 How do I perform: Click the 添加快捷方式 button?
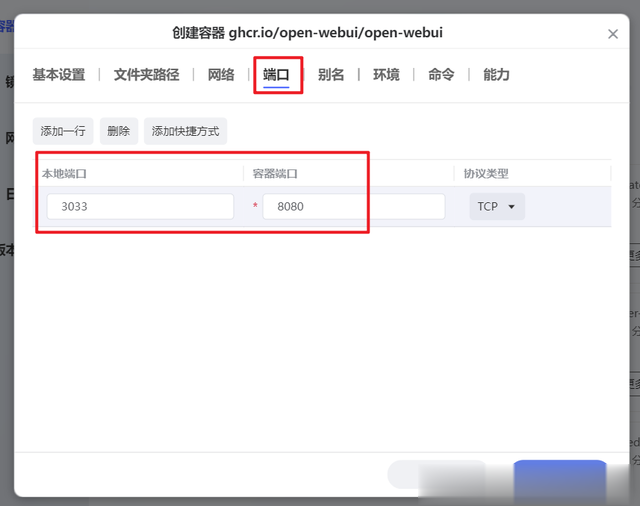point(185,131)
